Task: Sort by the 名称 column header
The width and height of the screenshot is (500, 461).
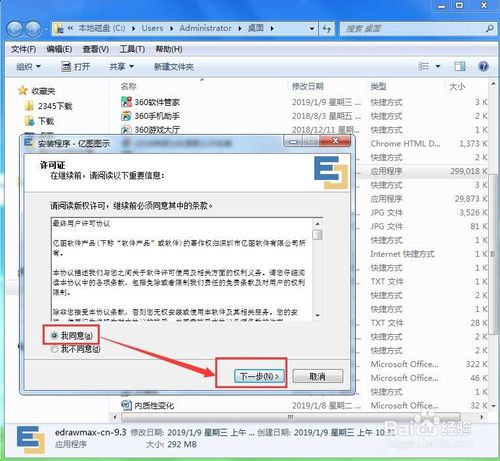Action: click(x=129, y=86)
